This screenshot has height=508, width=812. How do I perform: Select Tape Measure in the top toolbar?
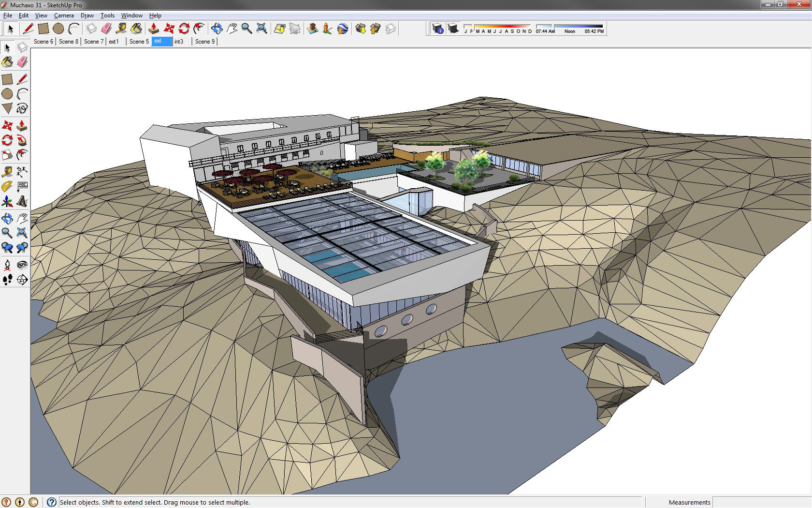121,29
